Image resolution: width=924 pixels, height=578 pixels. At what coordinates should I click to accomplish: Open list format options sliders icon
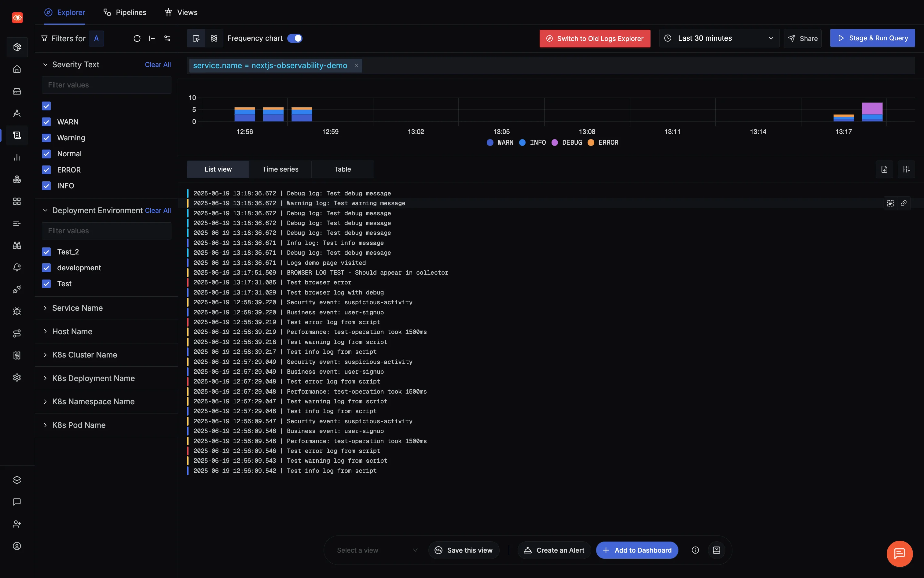pyautogui.click(x=907, y=169)
